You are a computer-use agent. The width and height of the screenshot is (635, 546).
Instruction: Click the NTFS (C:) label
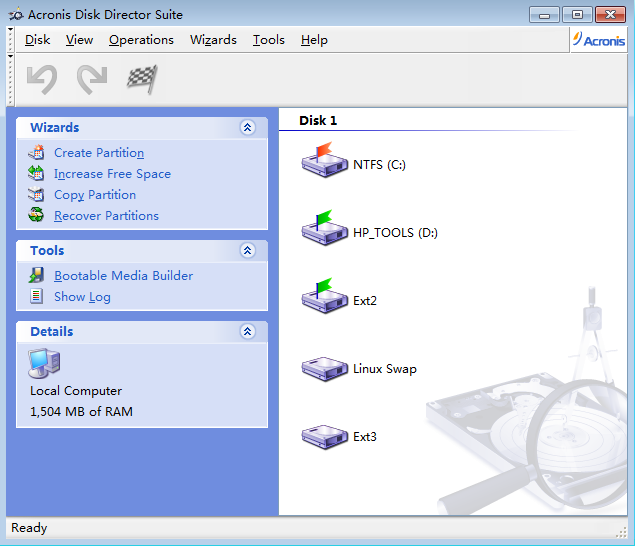[379, 165]
